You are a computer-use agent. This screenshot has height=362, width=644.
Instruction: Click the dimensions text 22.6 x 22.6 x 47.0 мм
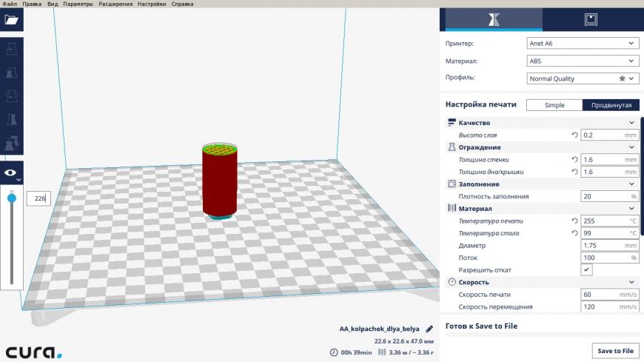pos(403,341)
